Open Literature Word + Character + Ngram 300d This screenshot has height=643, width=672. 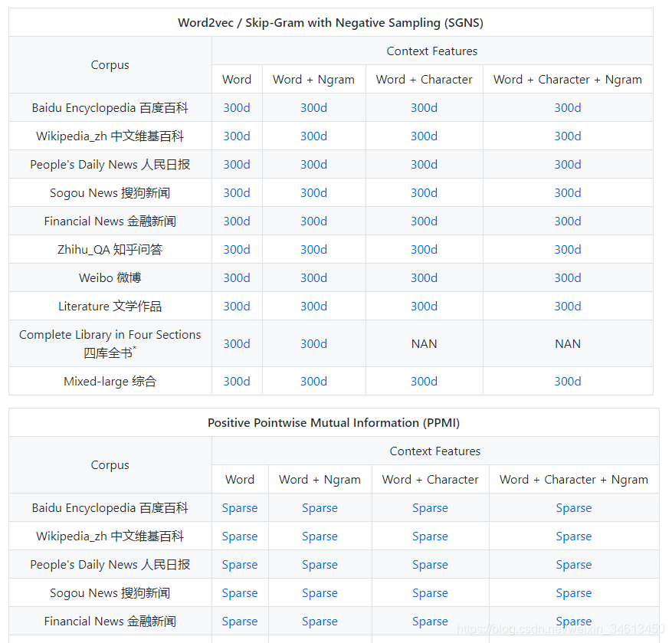tap(568, 306)
